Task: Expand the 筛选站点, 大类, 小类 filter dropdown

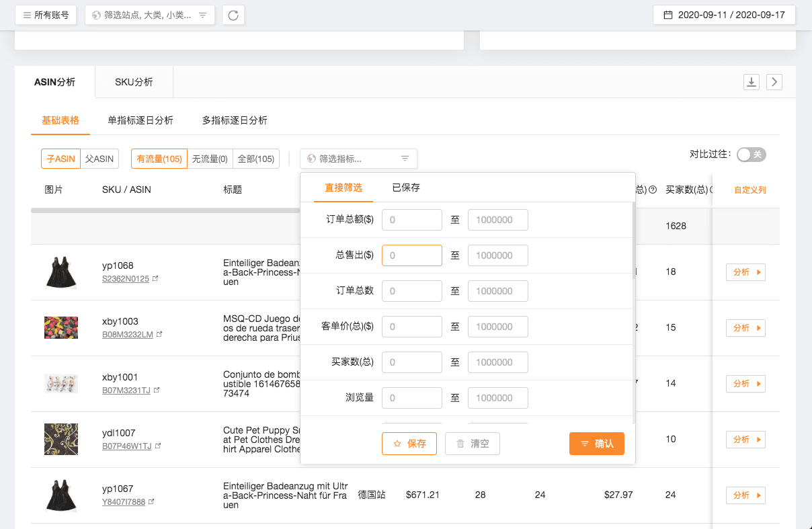Action: (x=149, y=15)
